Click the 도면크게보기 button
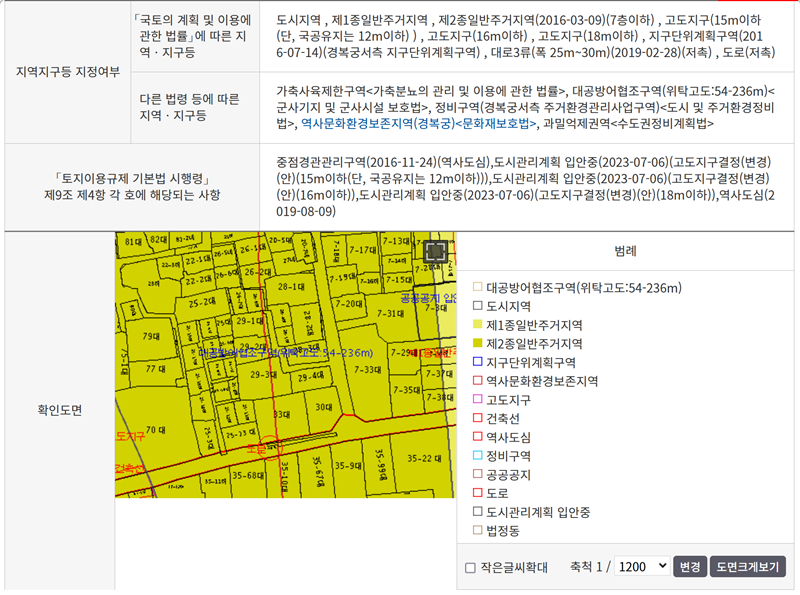800x595 pixels. pos(747,566)
